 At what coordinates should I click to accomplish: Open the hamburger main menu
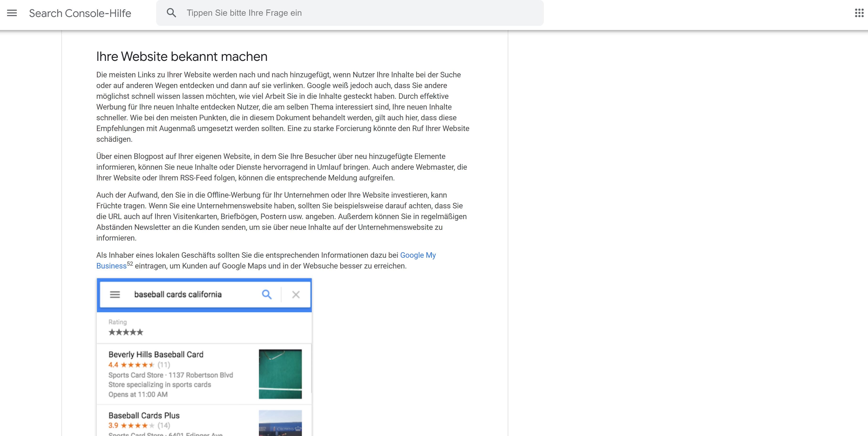pos(12,13)
